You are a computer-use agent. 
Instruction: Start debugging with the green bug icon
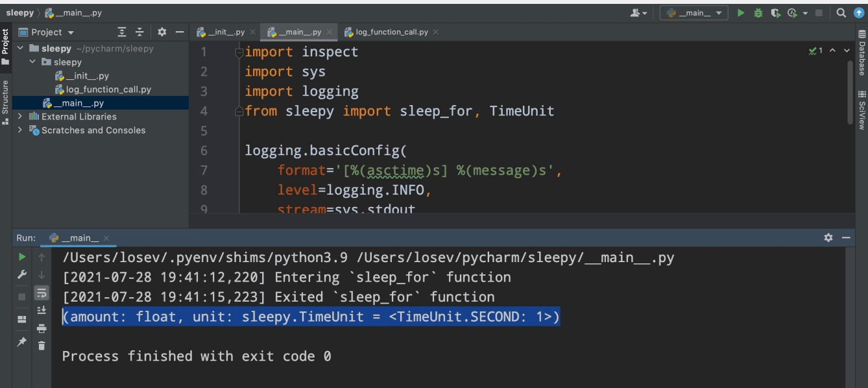(x=757, y=13)
